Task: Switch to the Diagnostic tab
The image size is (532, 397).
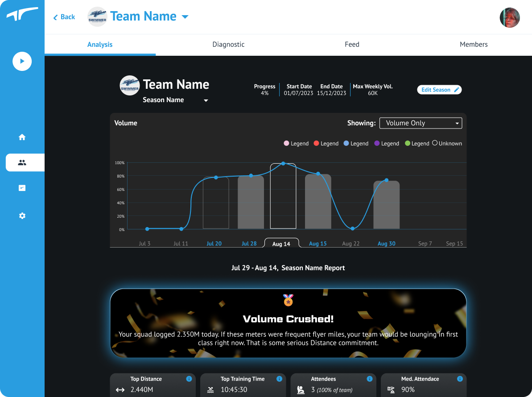Action: point(228,45)
